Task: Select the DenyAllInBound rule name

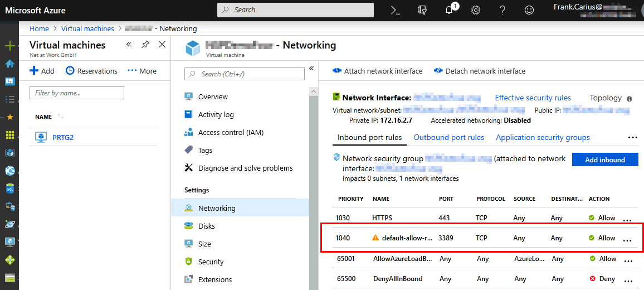Action: pyautogui.click(x=398, y=279)
